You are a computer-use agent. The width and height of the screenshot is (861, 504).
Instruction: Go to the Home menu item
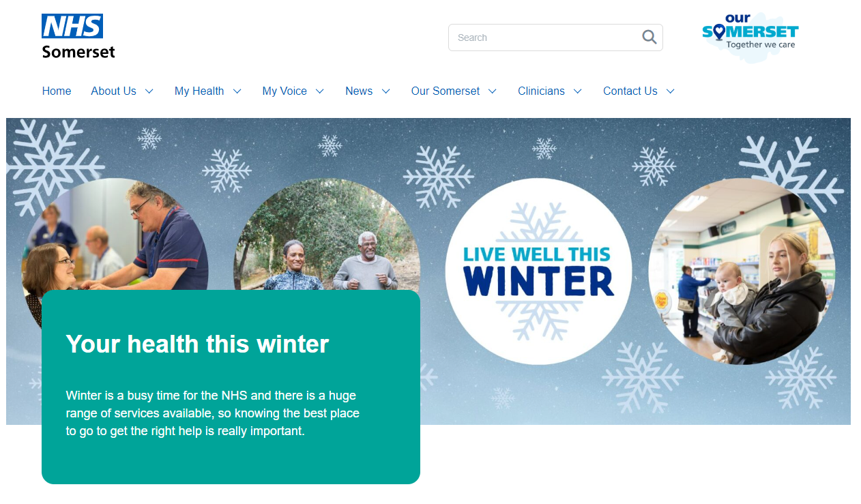coord(57,91)
